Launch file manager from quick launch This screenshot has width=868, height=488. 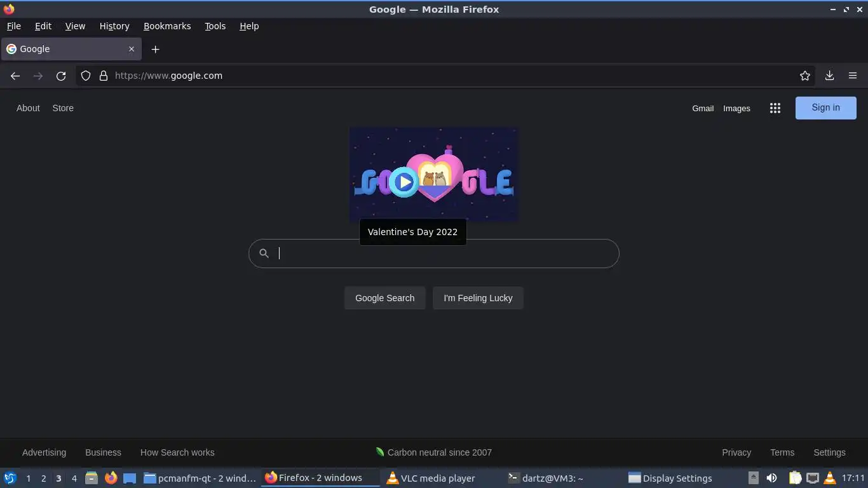click(92, 478)
